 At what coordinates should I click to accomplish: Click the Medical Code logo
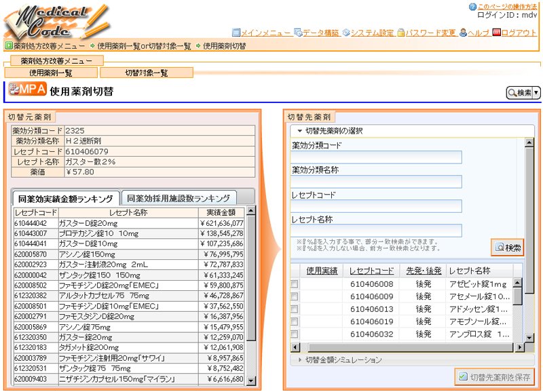(57, 22)
